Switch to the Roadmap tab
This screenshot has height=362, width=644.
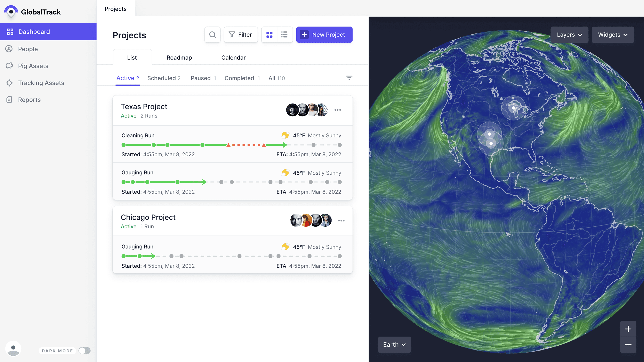pos(179,57)
